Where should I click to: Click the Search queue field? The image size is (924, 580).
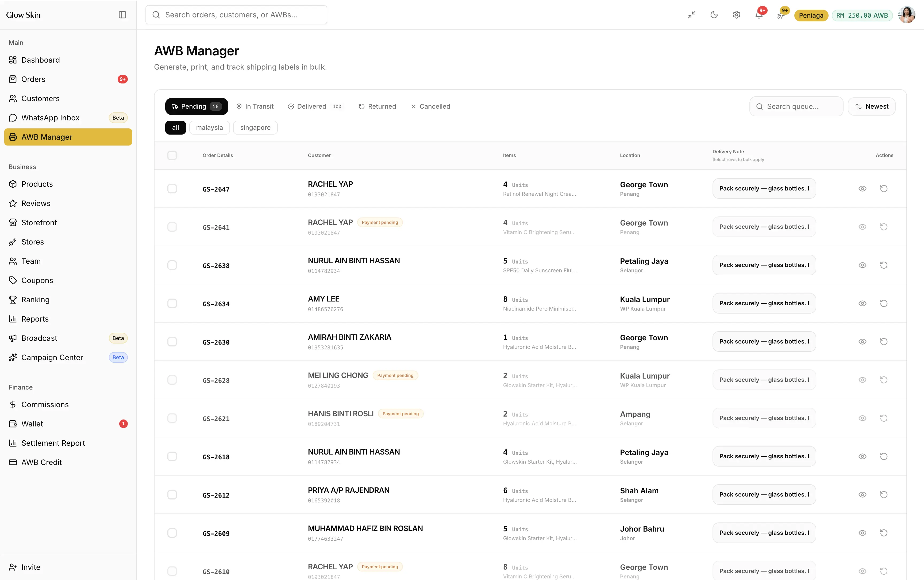pos(796,106)
